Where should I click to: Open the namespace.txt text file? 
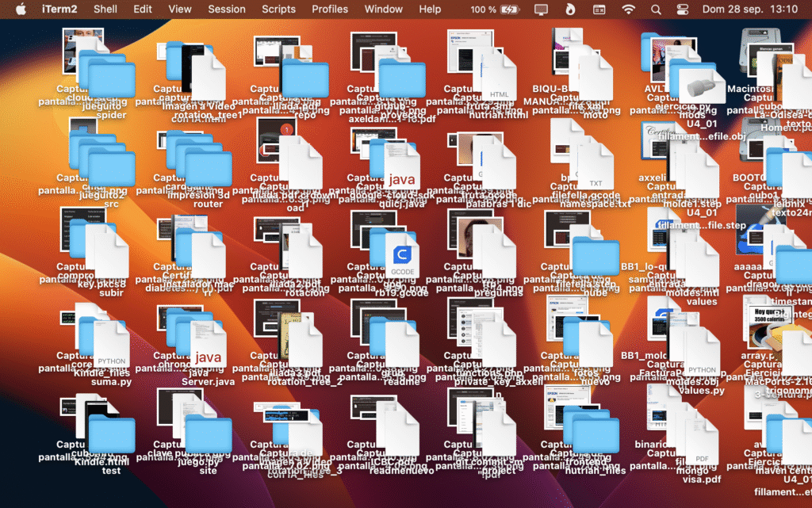pyautogui.click(x=595, y=167)
